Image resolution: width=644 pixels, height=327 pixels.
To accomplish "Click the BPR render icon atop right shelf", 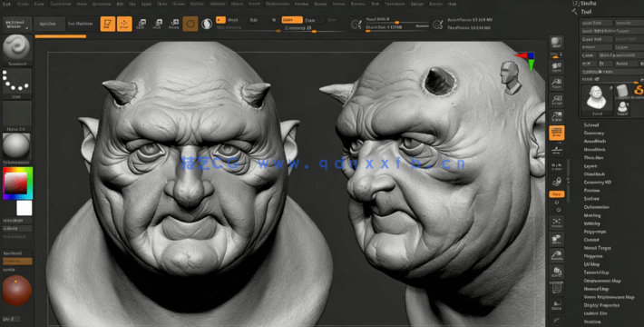I will [x=557, y=42].
